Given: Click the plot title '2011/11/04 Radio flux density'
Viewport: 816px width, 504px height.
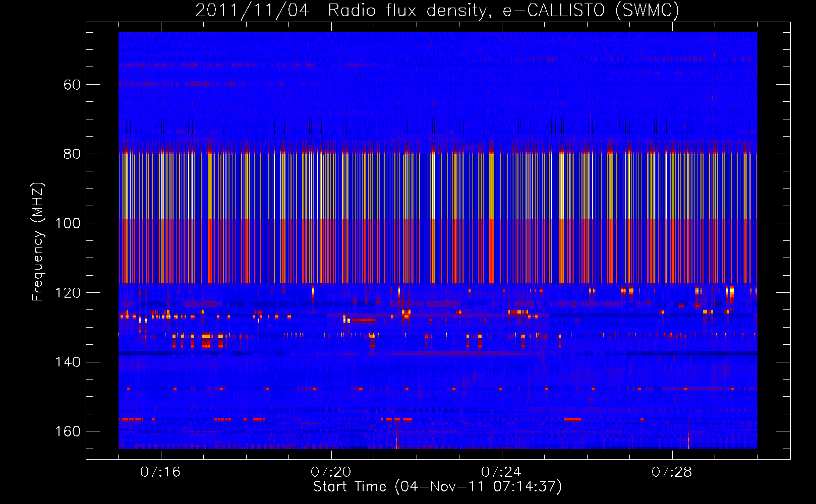Looking at the screenshot, I should coord(343,11).
